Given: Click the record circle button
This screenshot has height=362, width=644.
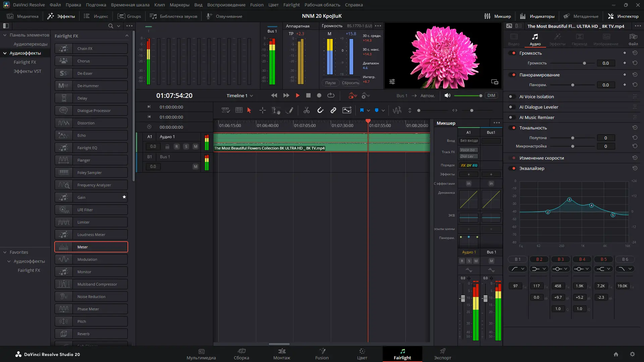Looking at the screenshot, I should 319,96.
